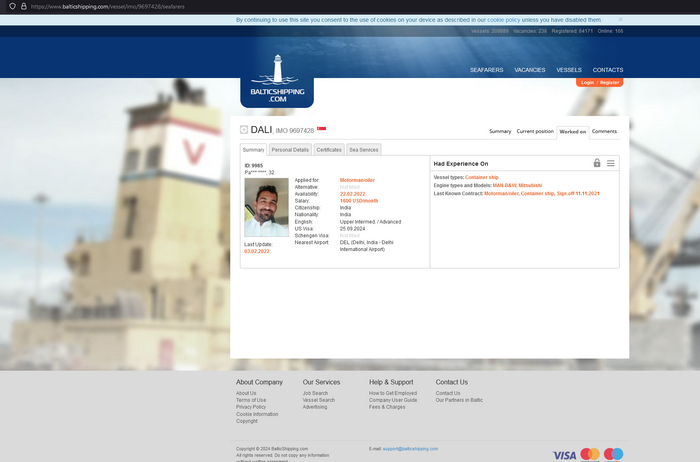
Task: Open the cookie policy link
Action: point(503,20)
